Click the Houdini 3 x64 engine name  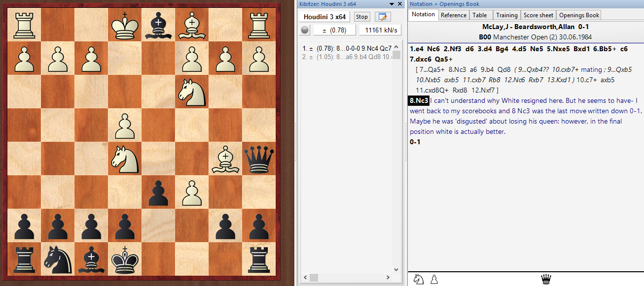325,17
